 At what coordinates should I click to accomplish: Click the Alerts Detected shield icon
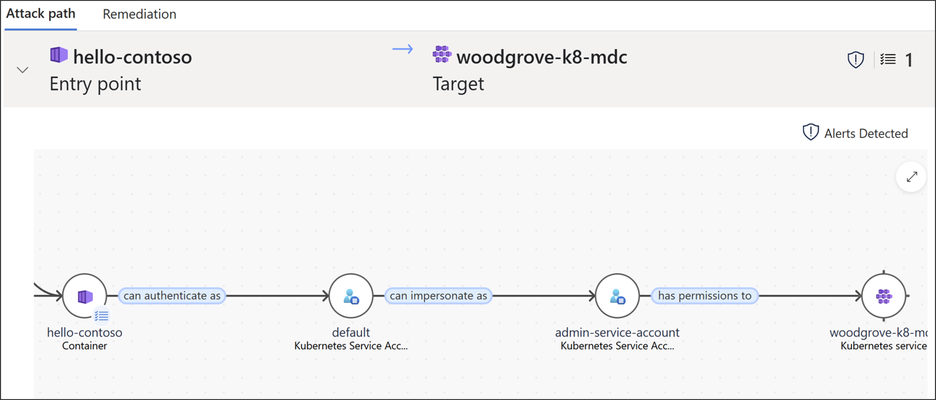click(x=810, y=133)
